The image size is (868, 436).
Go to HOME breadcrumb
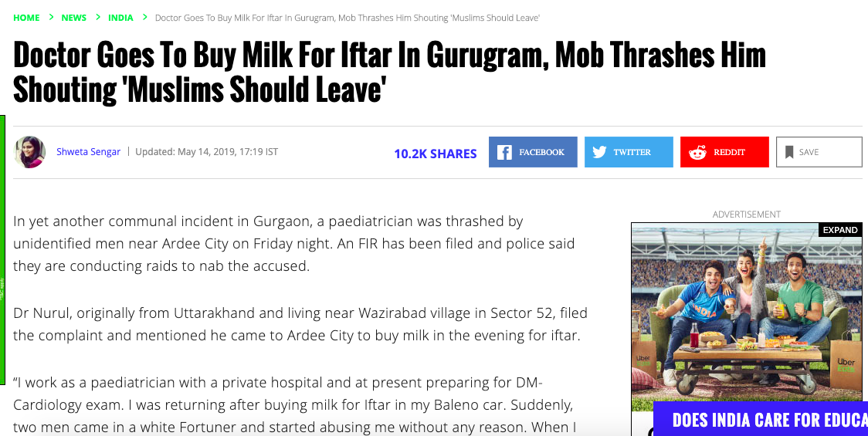pos(26,18)
